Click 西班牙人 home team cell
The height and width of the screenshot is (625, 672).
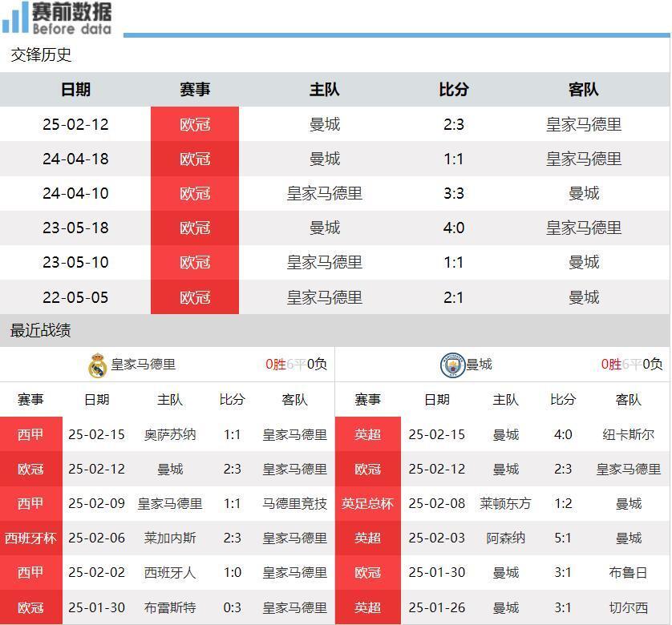tap(170, 572)
